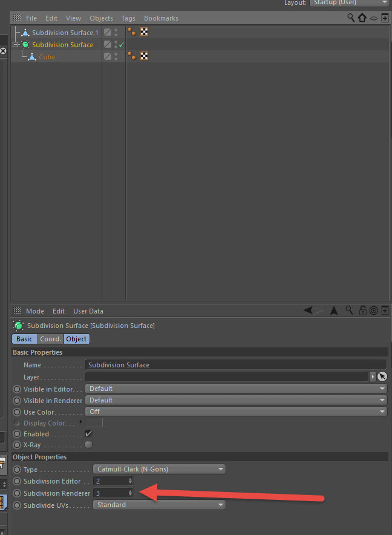Click the Phong tag on the Cube

132,56
